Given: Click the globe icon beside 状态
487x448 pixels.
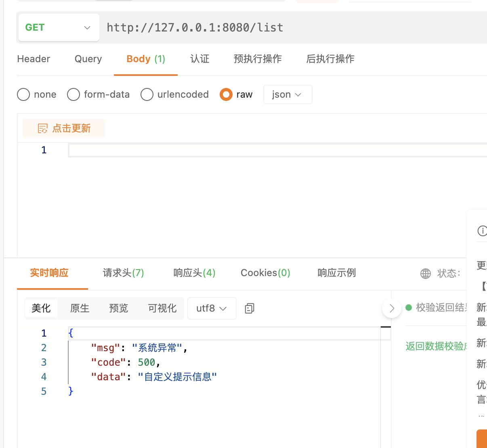Looking at the screenshot, I should [x=426, y=274].
